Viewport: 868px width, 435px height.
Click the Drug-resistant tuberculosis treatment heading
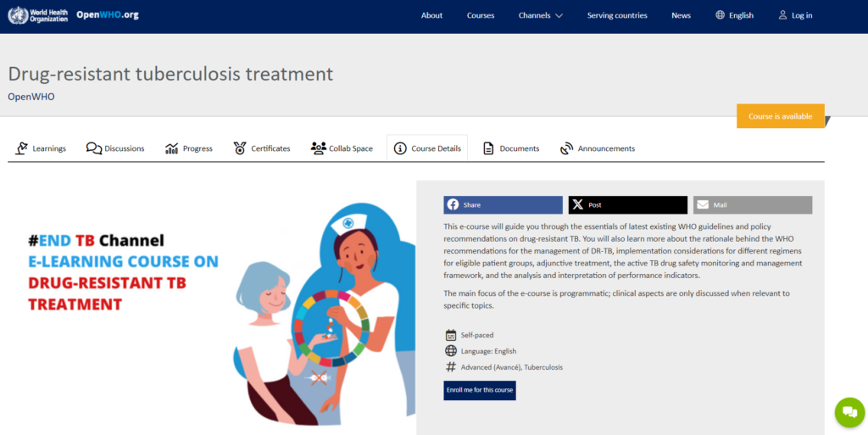pyautogui.click(x=170, y=74)
